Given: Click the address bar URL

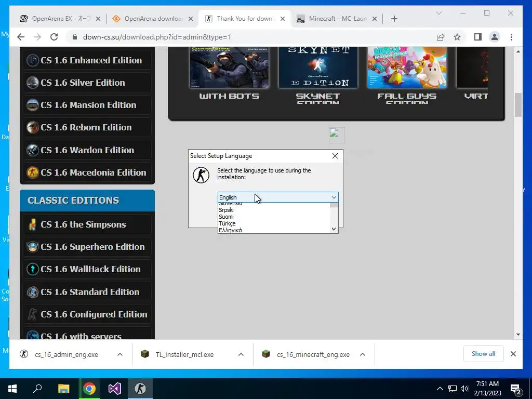Looking at the screenshot, I should tap(157, 37).
